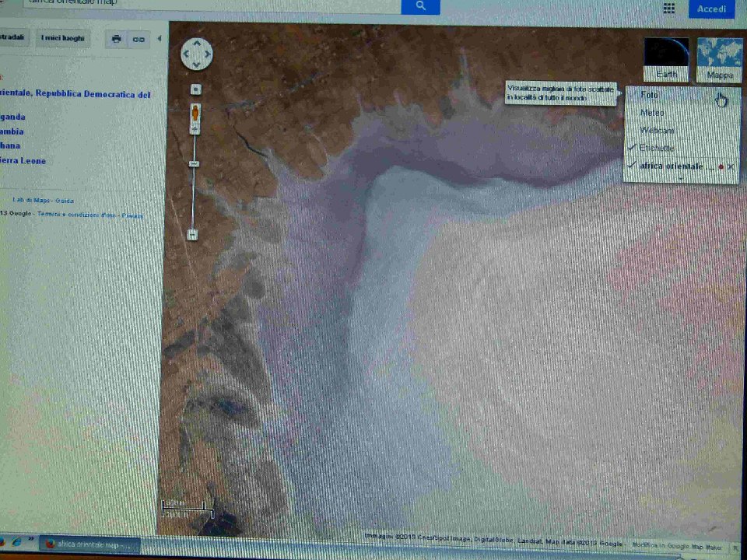The image size is (747, 560).
Task: Click the blue search magnifier button
Action: (420, 6)
